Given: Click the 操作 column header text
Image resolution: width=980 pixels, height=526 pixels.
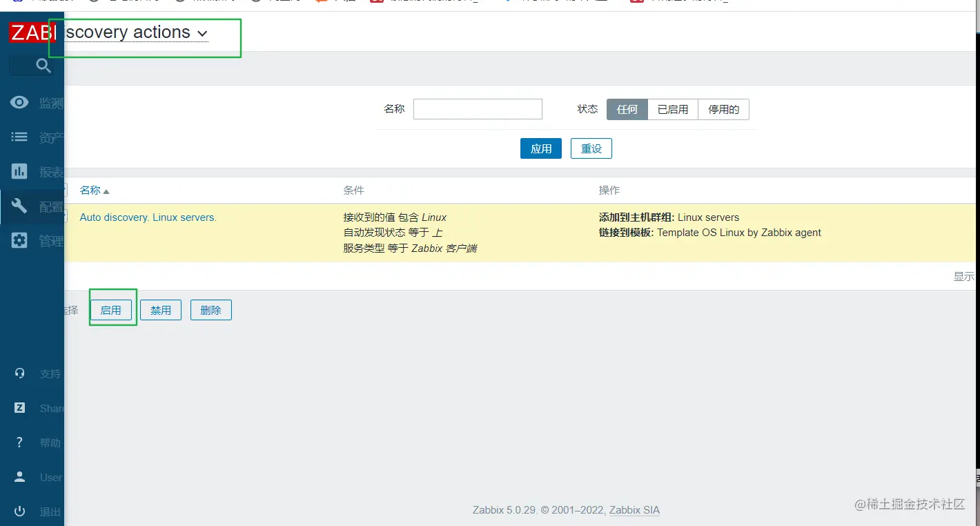Looking at the screenshot, I should tap(609, 191).
